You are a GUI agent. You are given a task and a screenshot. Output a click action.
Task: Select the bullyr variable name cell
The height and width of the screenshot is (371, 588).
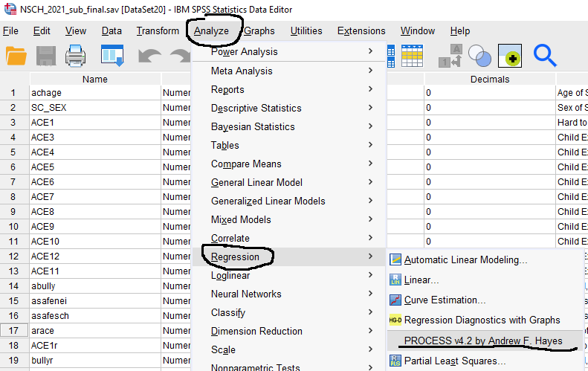[x=95, y=360]
